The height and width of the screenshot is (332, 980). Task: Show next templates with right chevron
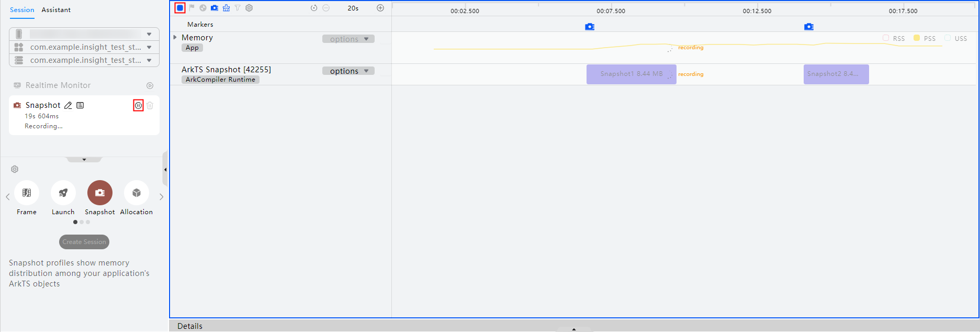[161, 197]
